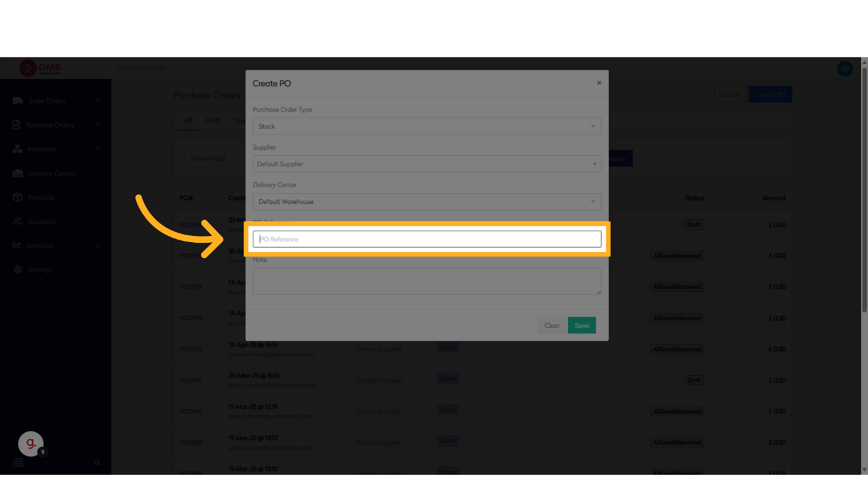Click the Purchase Orders document icon

coord(16,125)
